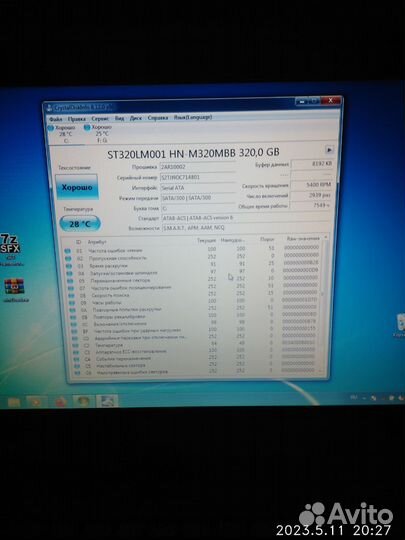Select attribute row 05 reallocated sectors
The width and height of the screenshot is (405, 540).
pyautogui.click(x=194, y=279)
